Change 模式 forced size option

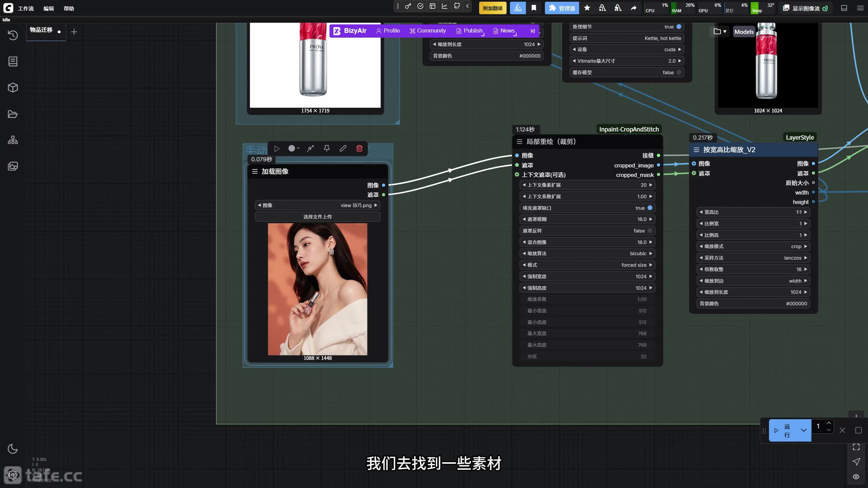(x=587, y=265)
